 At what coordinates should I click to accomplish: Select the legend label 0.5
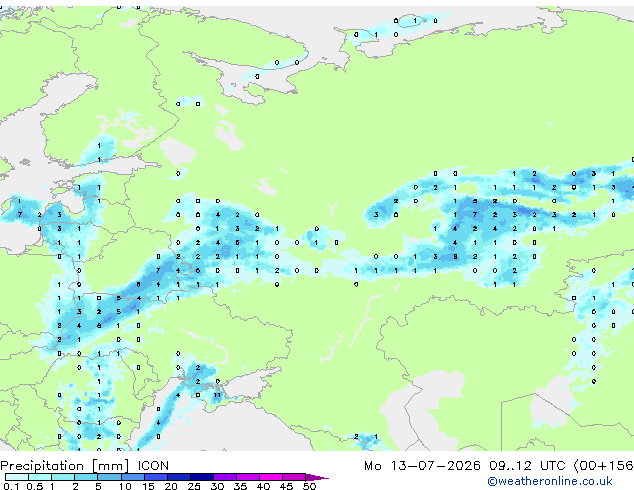point(35,486)
